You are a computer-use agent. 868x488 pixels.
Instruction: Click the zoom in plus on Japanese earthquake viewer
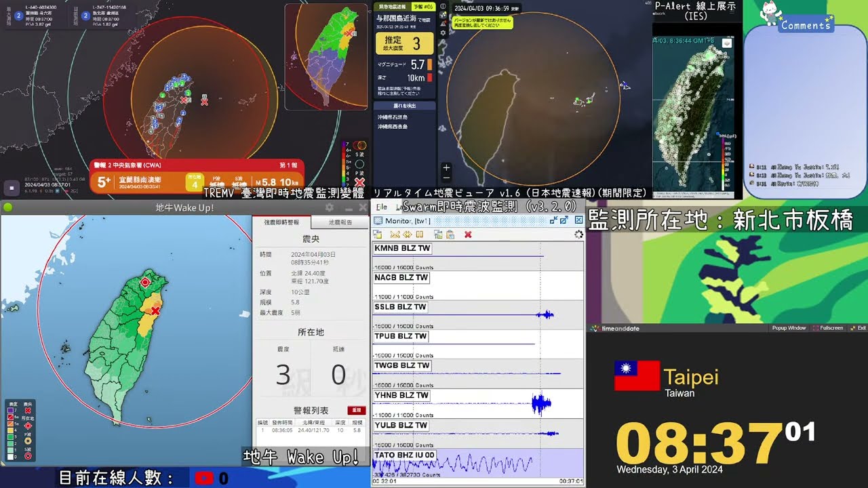pos(446,167)
